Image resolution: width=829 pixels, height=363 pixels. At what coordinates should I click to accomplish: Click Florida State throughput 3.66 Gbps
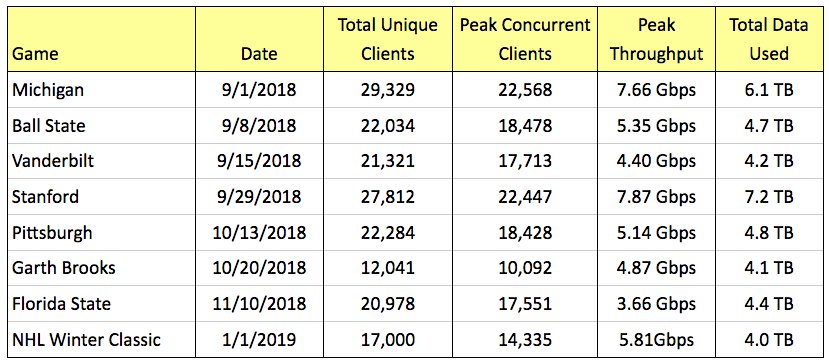pos(657,303)
